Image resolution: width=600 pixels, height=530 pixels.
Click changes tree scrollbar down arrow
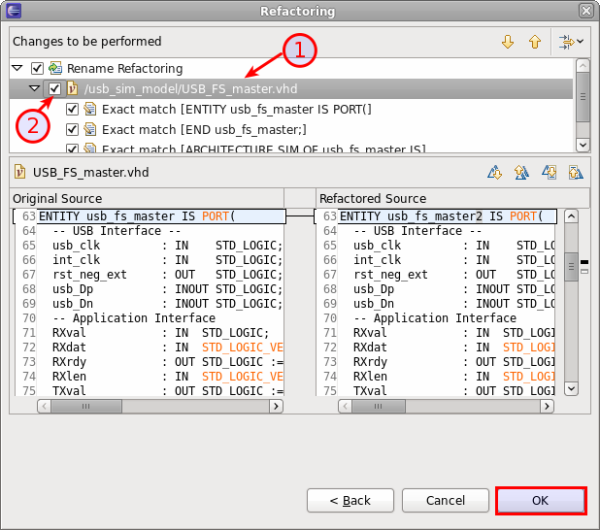coord(582,145)
